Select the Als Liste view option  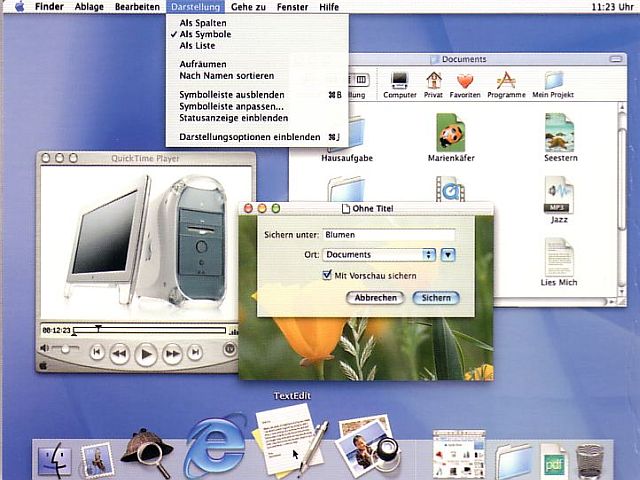tap(196, 45)
